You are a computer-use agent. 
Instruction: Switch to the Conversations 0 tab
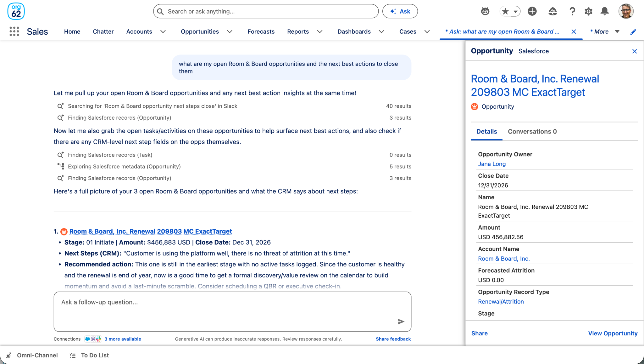click(x=532, y=132)
